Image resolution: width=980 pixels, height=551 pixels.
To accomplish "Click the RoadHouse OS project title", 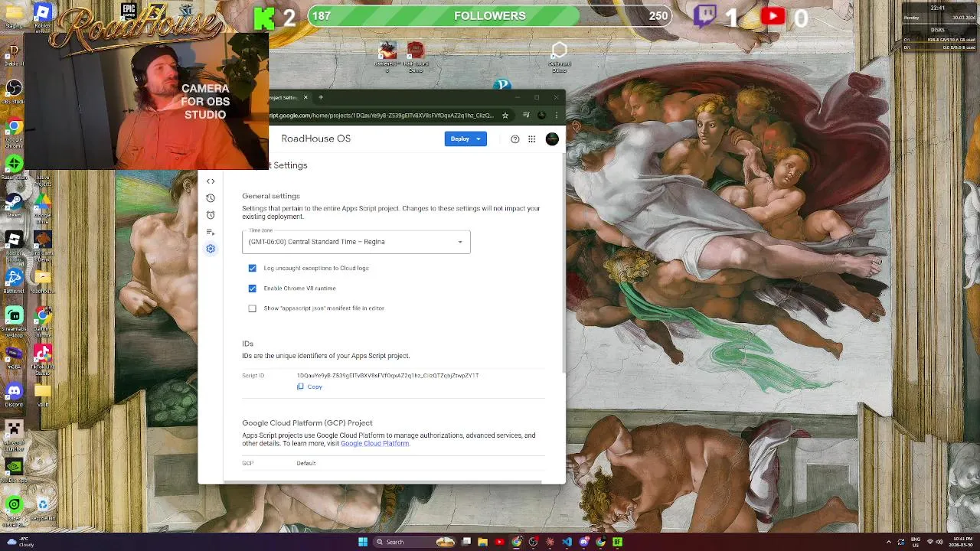I will tap(315, 139).
